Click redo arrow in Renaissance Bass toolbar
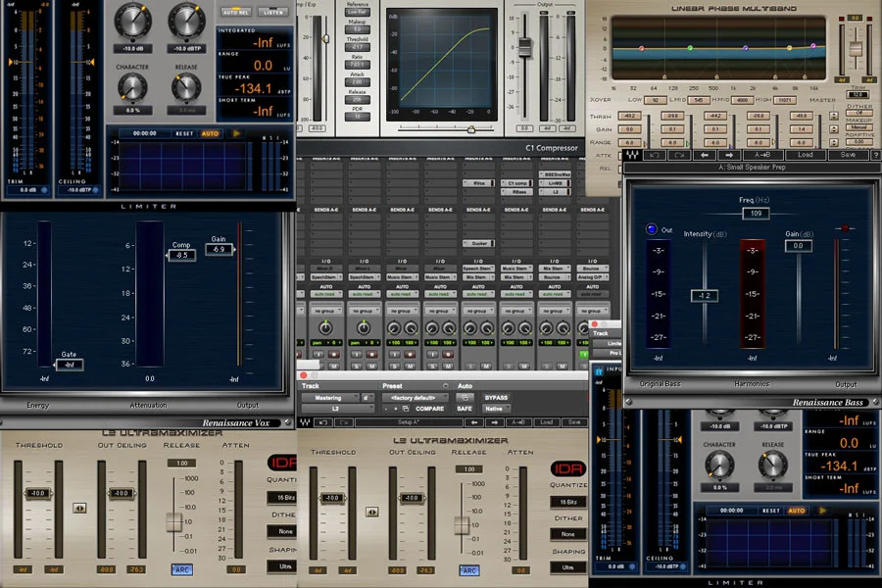The image size is (882, 588). tap(679, 155)
